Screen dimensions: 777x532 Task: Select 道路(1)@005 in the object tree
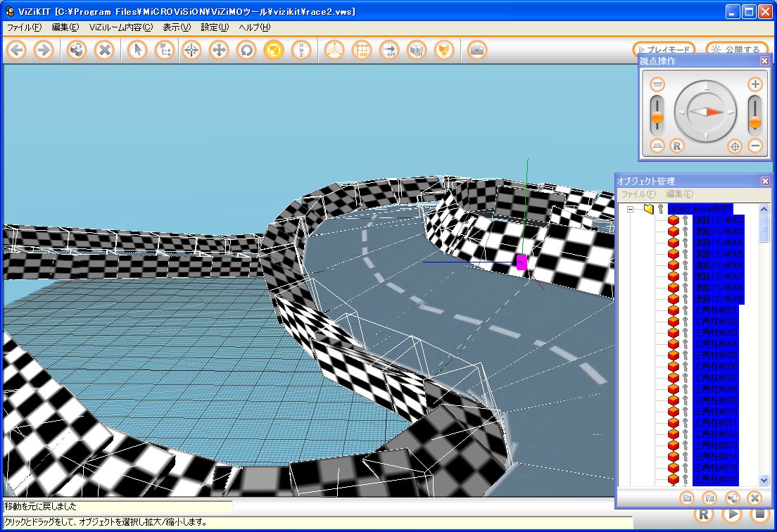click(x=718, y=253)
